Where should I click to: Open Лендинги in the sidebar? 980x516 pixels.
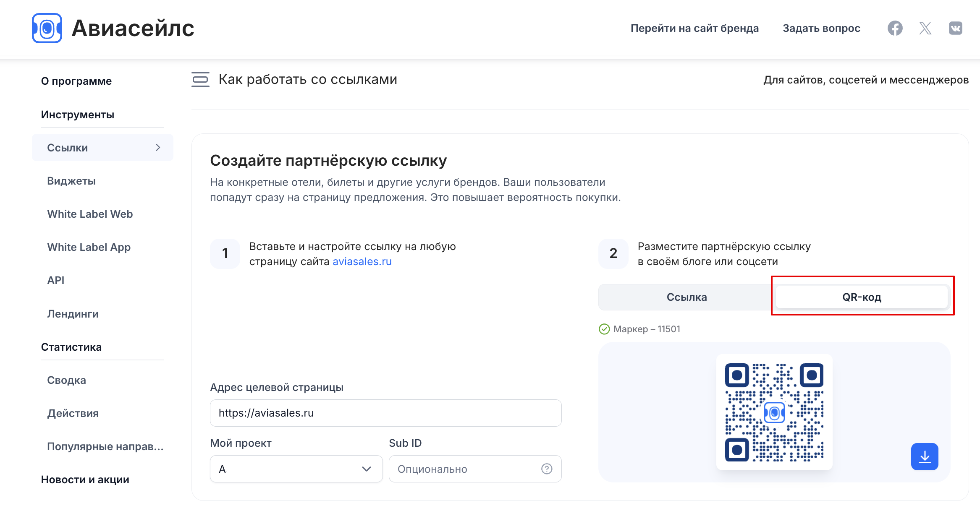(73, 314)
